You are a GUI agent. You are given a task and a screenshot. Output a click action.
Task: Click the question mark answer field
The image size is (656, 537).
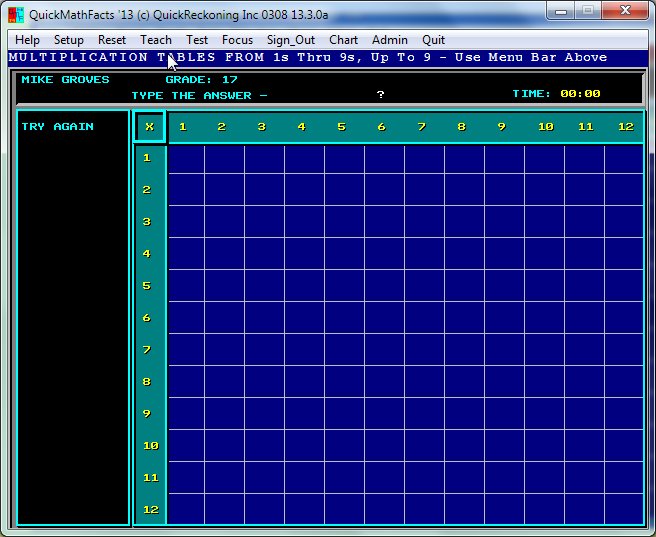tap(380, 94)
